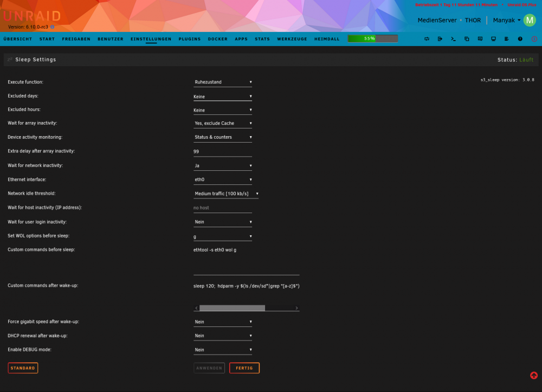Click the Standard button

click(x=23, y=368)
